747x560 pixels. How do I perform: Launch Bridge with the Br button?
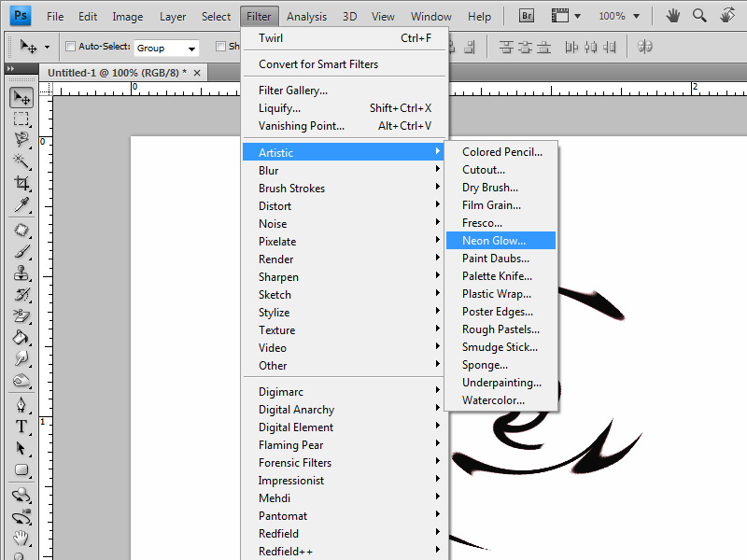[x=525, y=16]
